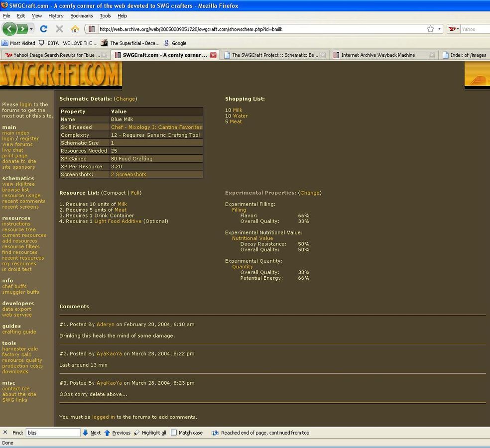Click the Find Previous up-arrow

107,433
